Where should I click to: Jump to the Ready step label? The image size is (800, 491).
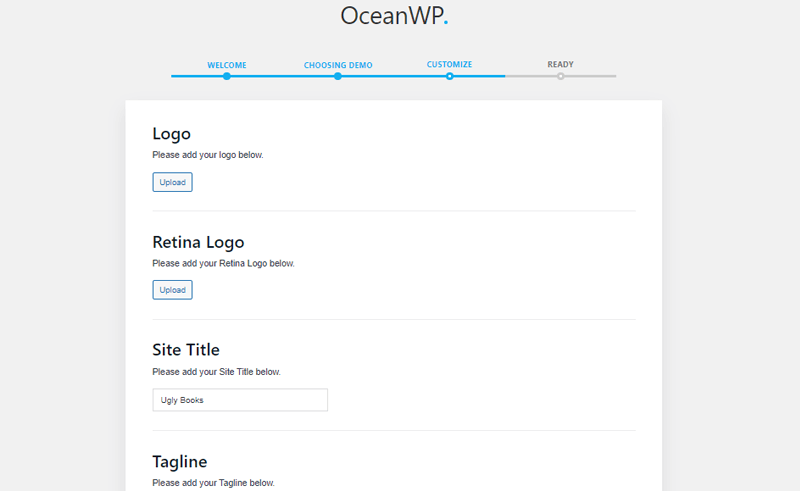(x=561, y=64)
